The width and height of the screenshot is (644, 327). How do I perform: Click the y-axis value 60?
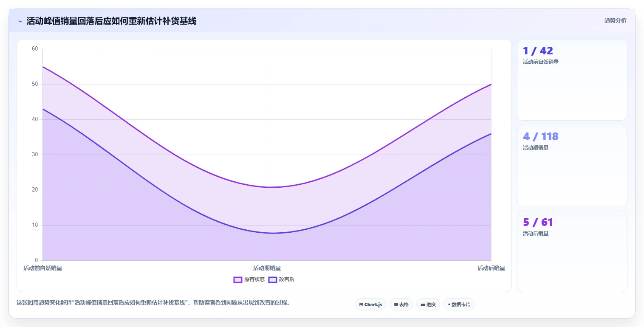coord(35,49)
